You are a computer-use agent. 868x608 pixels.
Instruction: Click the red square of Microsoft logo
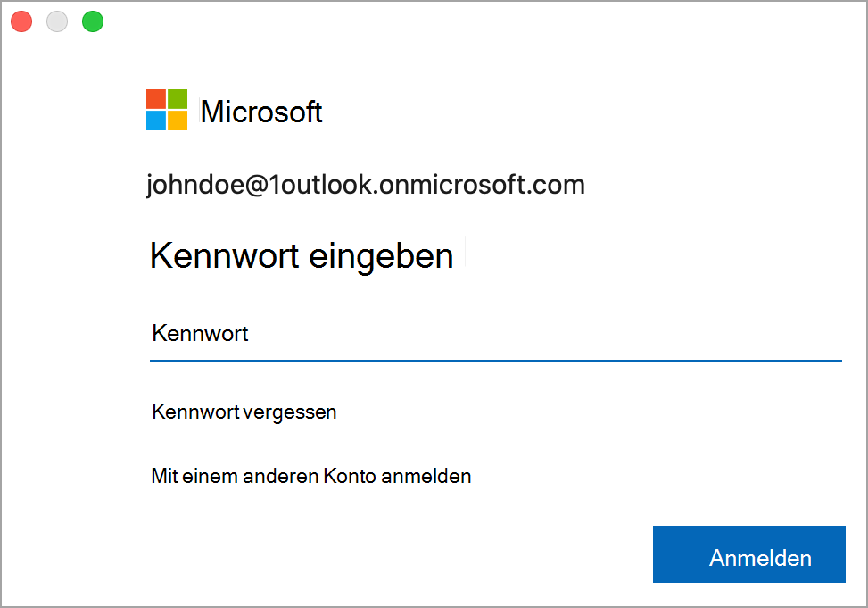156,98
